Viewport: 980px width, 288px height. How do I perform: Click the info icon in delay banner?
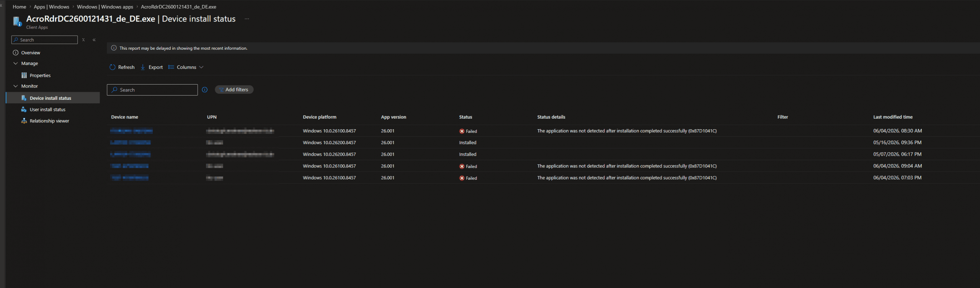[x=114, y=48]
